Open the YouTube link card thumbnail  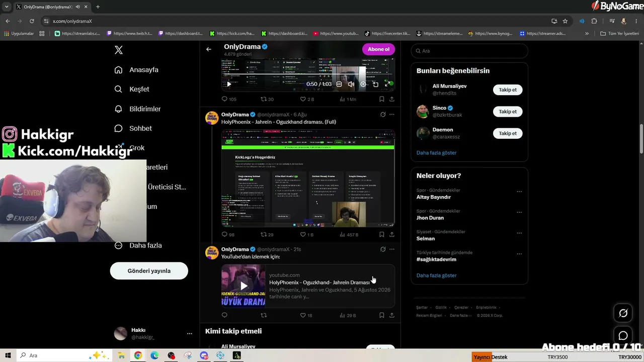[244, 286]
